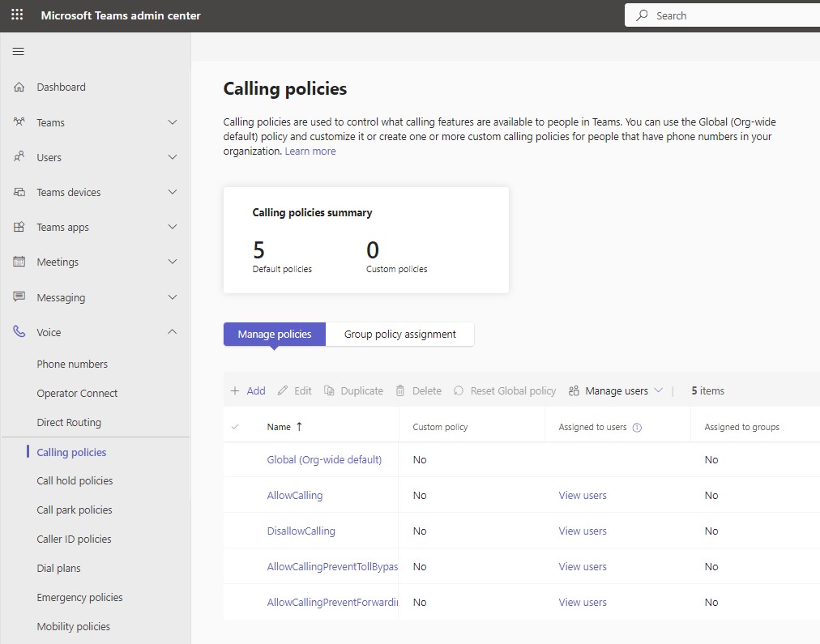
Task: Click the info icon beside Assigned to users
Action: pos(637,428)
